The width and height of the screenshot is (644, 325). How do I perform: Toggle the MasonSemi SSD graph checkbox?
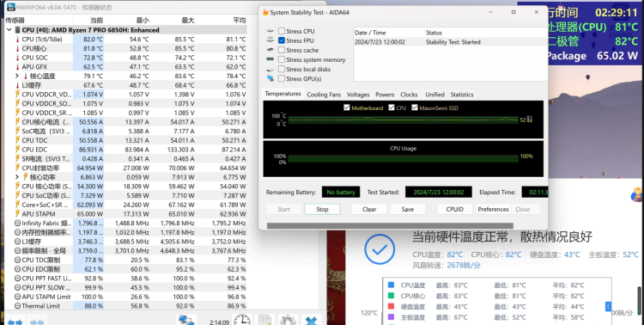pos(414,107)
